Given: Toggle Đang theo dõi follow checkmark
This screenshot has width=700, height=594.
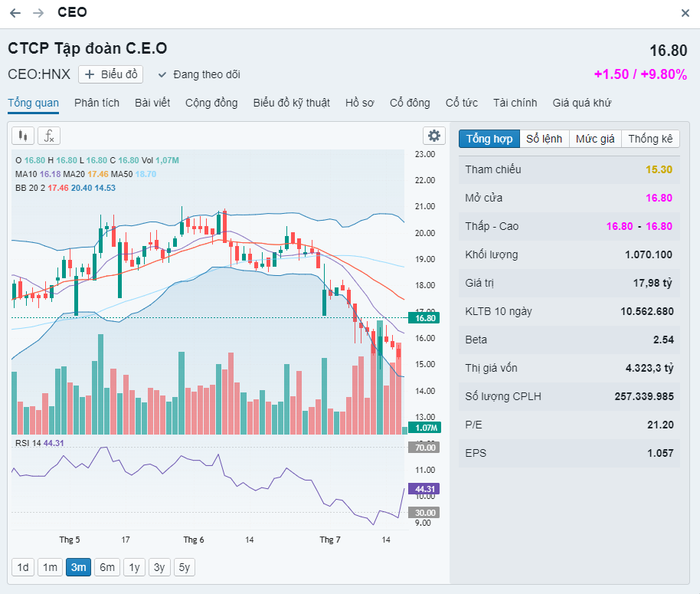Looking at the screenshot, I should click(162, 74).
